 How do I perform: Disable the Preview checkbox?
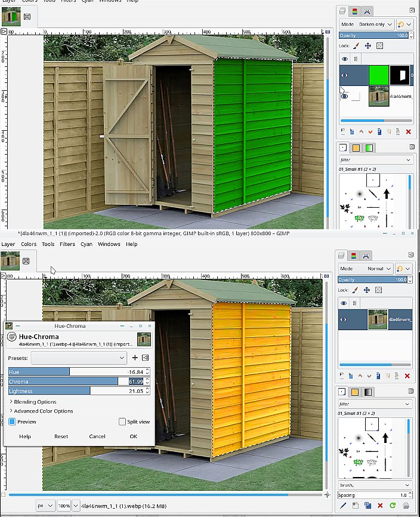coord(12,421)
